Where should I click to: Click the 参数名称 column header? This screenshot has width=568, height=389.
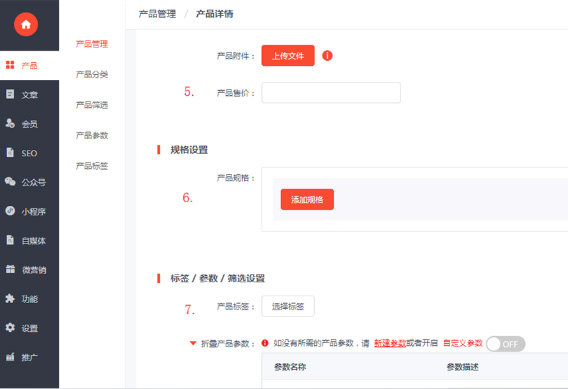pos(290,367)
